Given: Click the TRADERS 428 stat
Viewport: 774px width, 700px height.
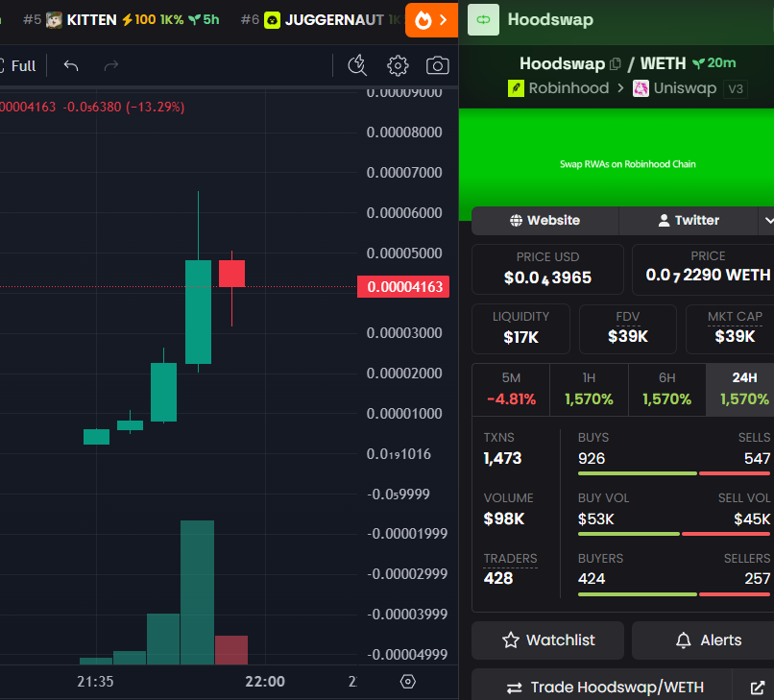Looking at the screenshot, I should 510,568.
